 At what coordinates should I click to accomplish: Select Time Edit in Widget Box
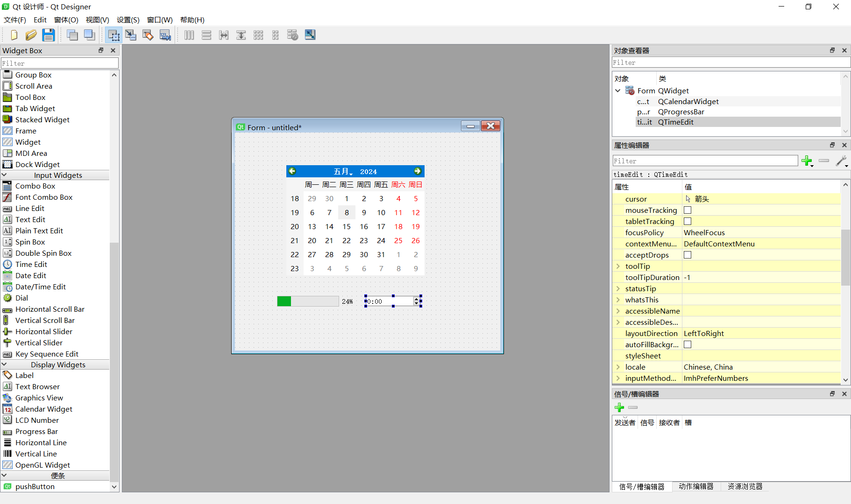click(31, 265)
